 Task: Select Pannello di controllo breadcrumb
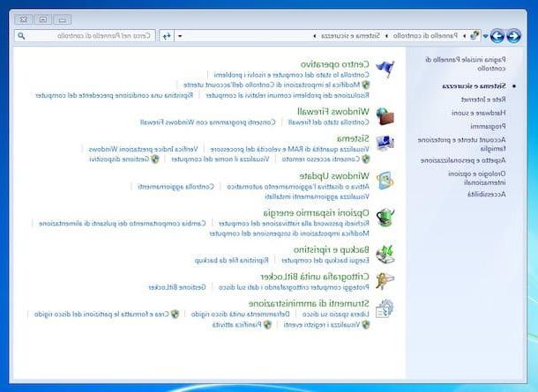point(425,35)
